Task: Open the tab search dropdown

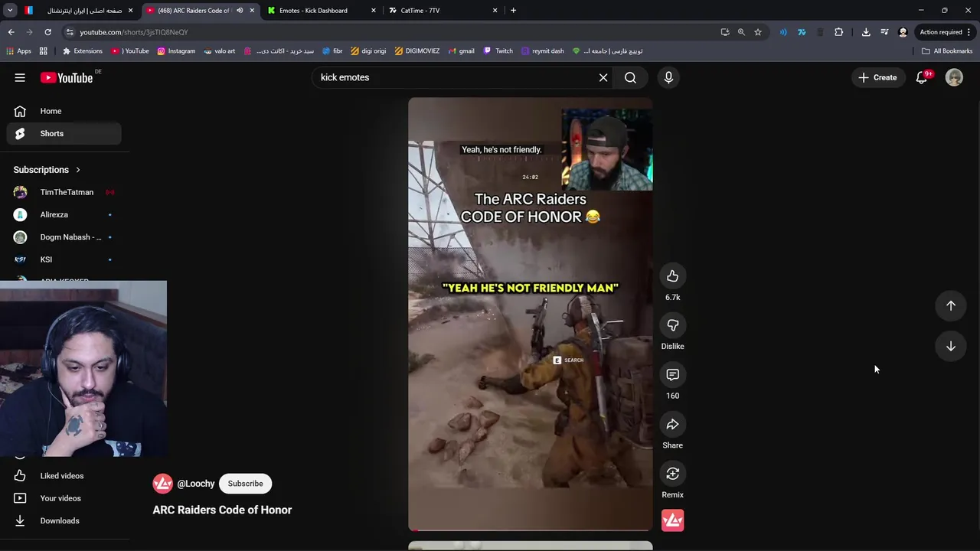Action: pos(10,11)
